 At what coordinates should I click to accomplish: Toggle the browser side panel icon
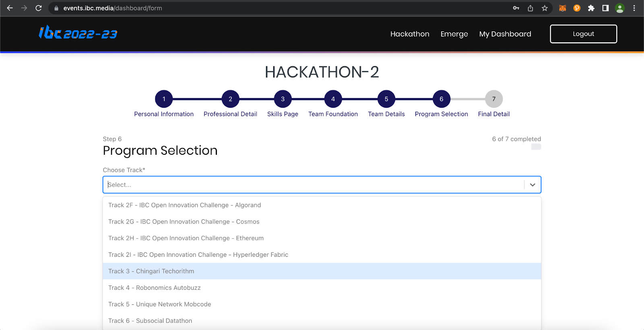pyautogui.click(x=605, y=8)
